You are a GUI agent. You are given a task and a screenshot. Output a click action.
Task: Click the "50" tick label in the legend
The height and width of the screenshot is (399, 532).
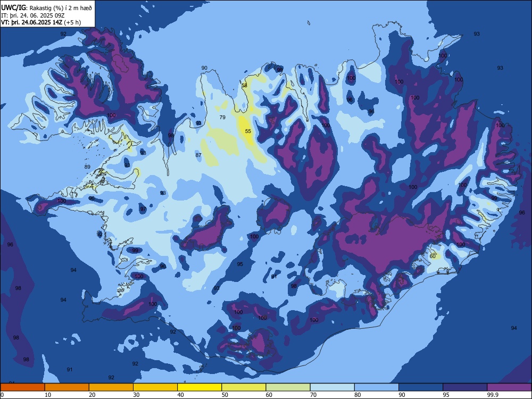click(225, 395)
